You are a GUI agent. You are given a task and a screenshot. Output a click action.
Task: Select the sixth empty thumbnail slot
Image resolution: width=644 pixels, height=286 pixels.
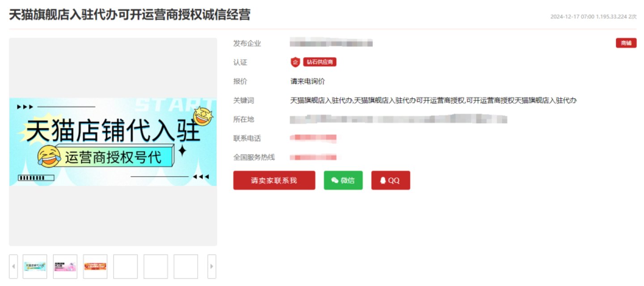tap(186, 267)
